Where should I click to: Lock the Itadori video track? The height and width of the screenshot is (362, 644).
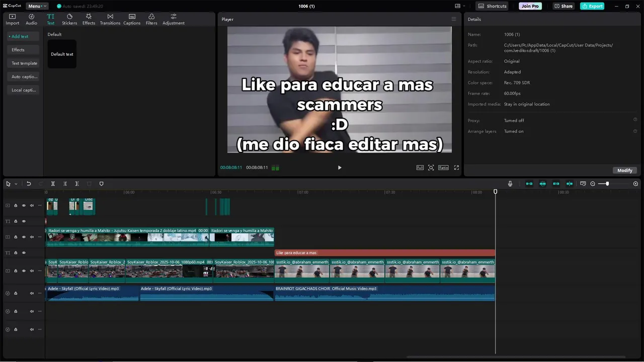[x=16, y=237]
